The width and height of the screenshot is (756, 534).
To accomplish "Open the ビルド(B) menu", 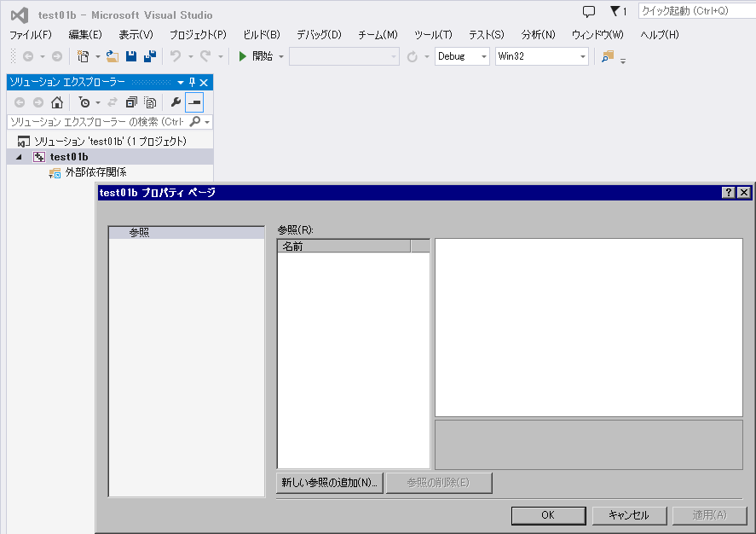I will pyautogui.click(x=261, y=35).
